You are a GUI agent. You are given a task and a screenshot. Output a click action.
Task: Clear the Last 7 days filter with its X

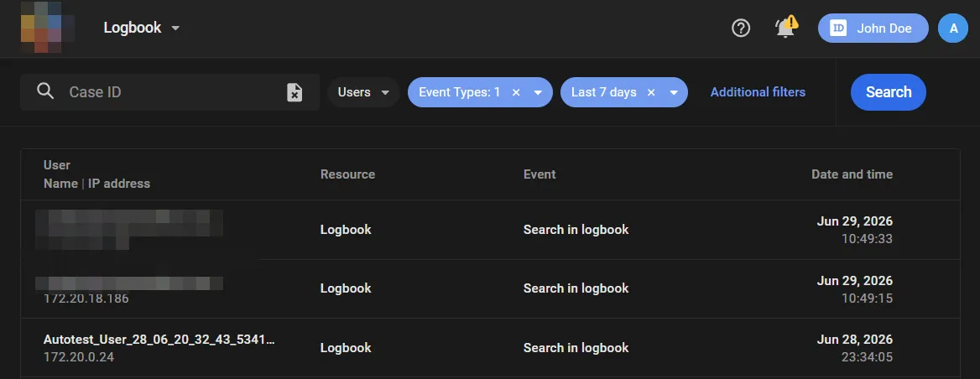click(651, 92)
